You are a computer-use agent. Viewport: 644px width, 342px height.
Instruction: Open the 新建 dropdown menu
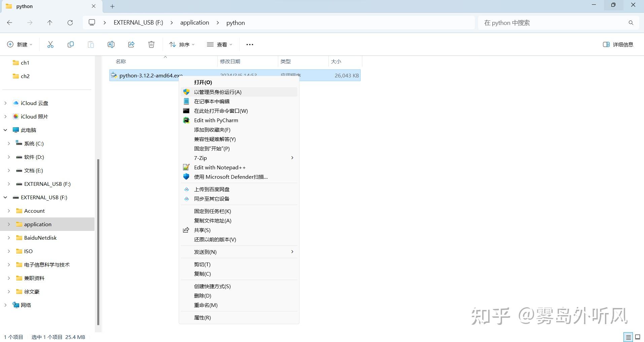[20, 44]
